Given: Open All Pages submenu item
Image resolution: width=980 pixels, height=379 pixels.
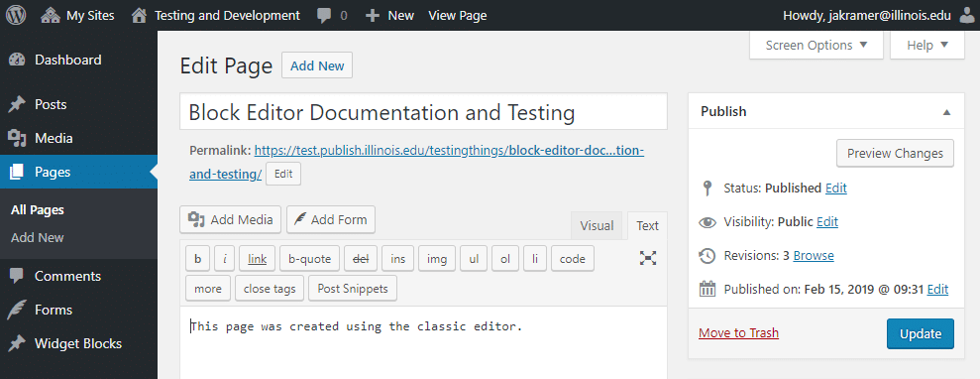Looking at the screenshot, I should point(38,210).
